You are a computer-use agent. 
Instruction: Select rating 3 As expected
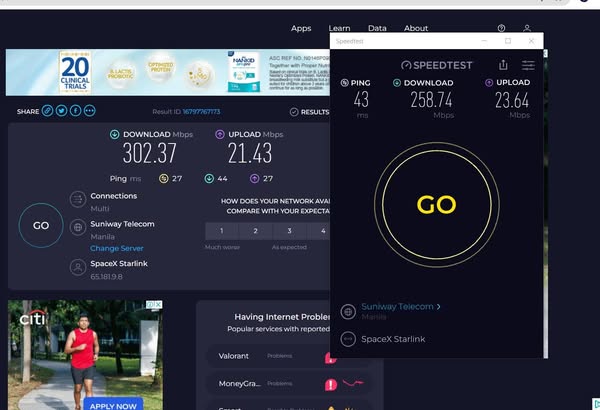289,231
